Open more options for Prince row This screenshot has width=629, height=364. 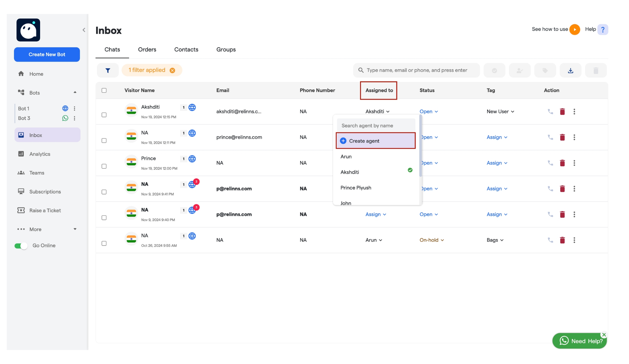coord(574,163)
